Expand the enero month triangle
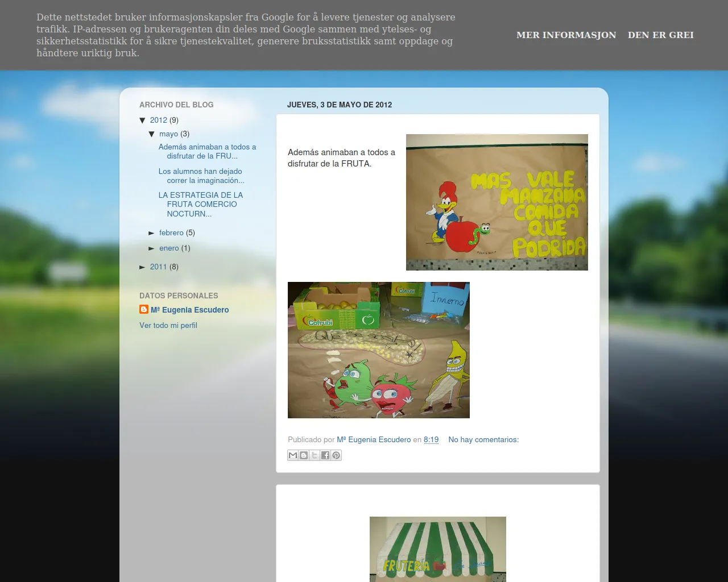The width and height of the screenshot is (728, 582). (152, 248)
